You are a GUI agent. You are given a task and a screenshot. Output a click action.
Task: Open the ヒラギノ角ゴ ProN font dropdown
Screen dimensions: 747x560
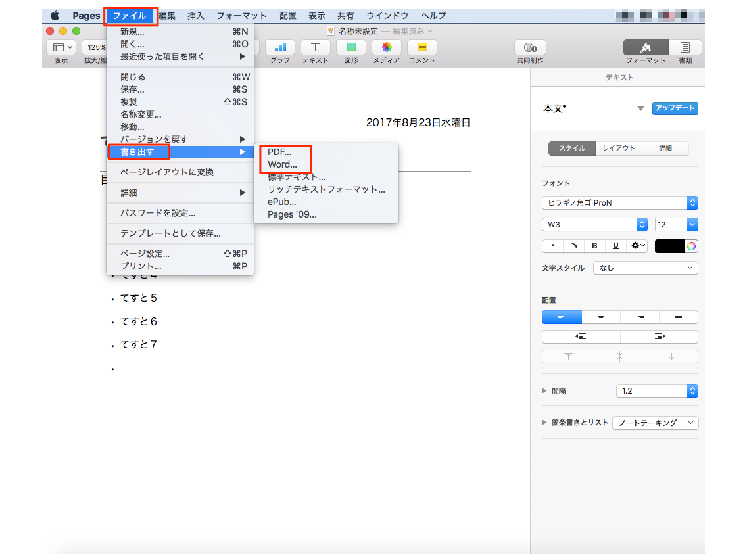pyautogui.click(x=620, y=203)
